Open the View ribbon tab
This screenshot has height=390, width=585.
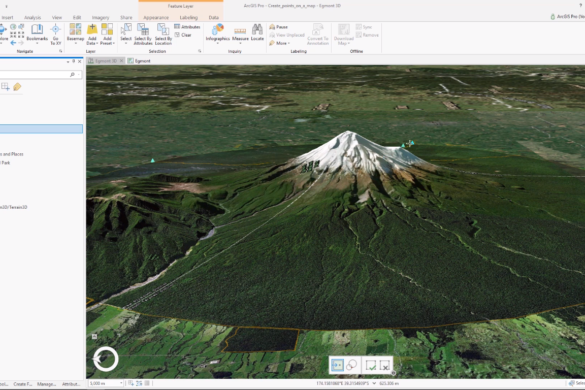click(x=57, y=18)
